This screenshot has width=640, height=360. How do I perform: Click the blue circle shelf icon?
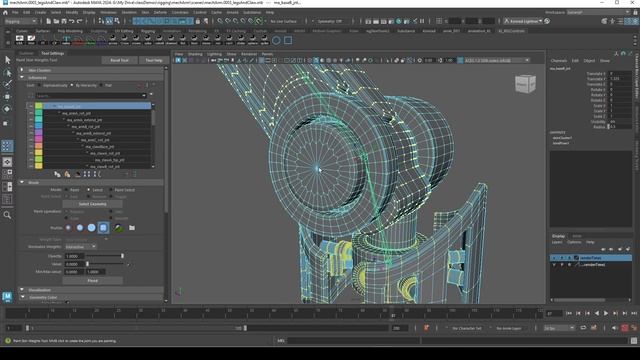coord(276,40)
